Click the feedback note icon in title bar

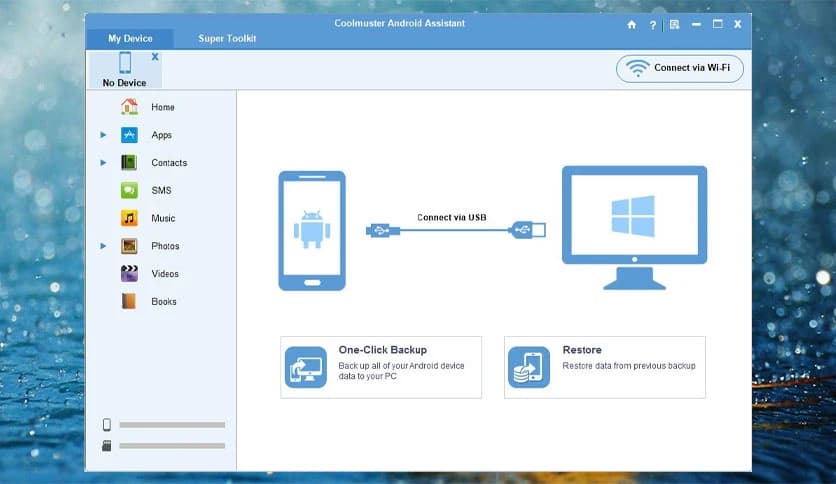(675, 24)
